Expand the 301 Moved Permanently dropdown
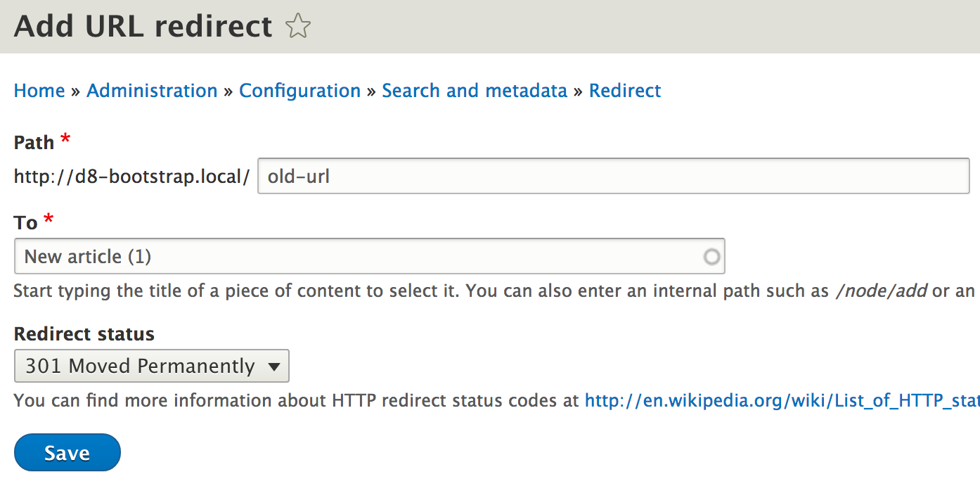This screenshot has height=484, width=980. [x=152, y=366]
